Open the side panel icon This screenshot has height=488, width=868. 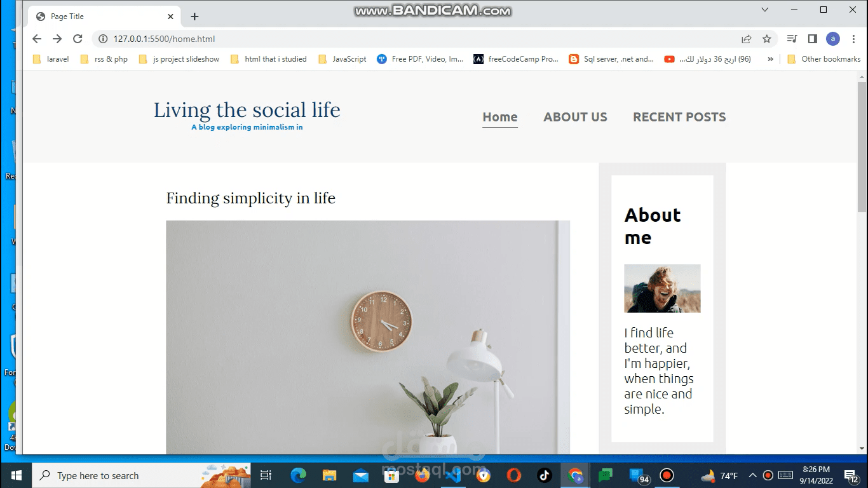tap(812, 39)
